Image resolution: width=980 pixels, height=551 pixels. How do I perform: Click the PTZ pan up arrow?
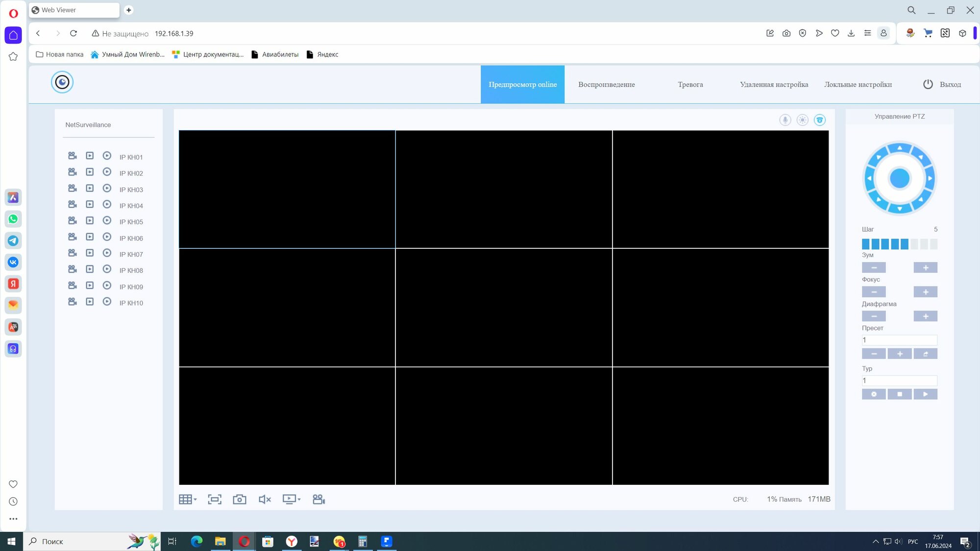click(900, 147)
